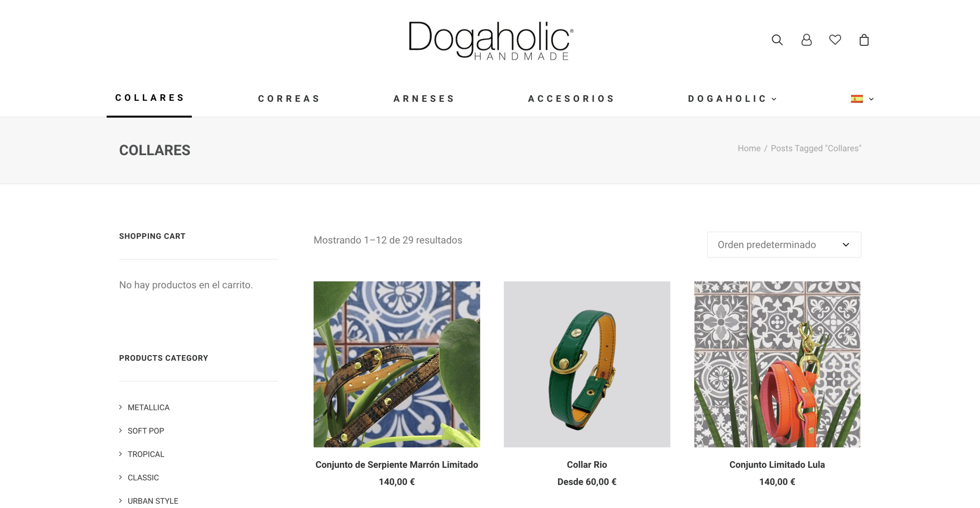Click the Home breadcrumb link
The image size is (980, 508).
coord(749,148)
